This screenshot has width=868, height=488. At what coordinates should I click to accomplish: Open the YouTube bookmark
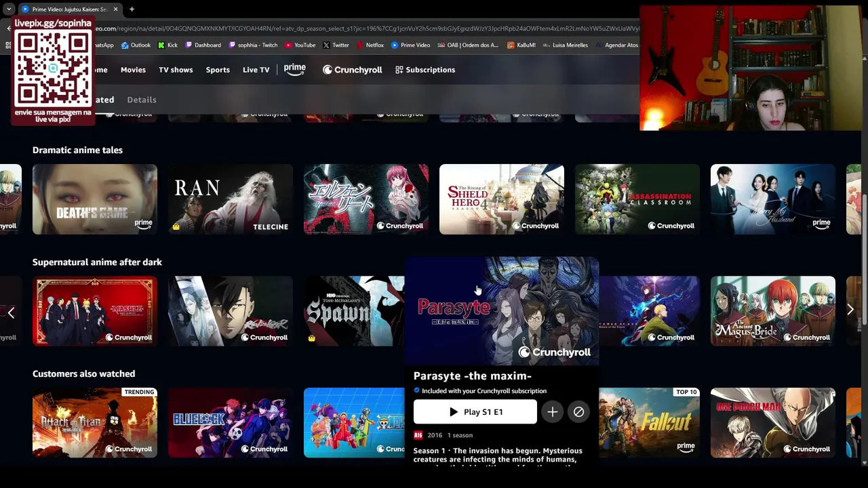tap(300, 45)
